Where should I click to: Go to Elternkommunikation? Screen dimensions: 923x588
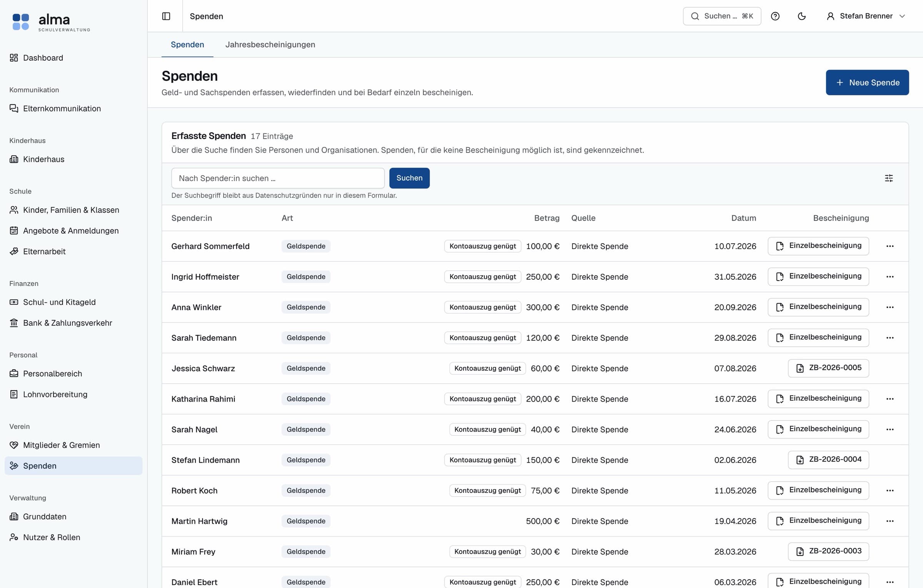pyautogui.click(x=73, y=108)
